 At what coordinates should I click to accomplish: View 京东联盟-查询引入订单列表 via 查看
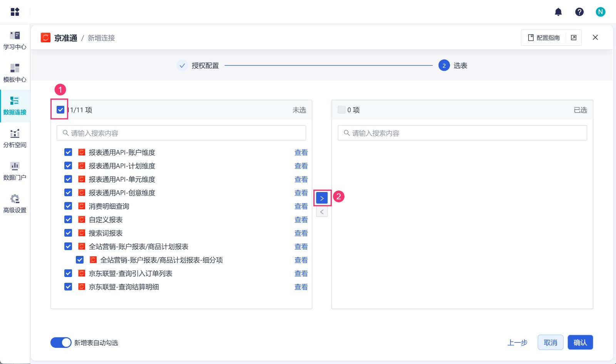(x=301, y=274)
